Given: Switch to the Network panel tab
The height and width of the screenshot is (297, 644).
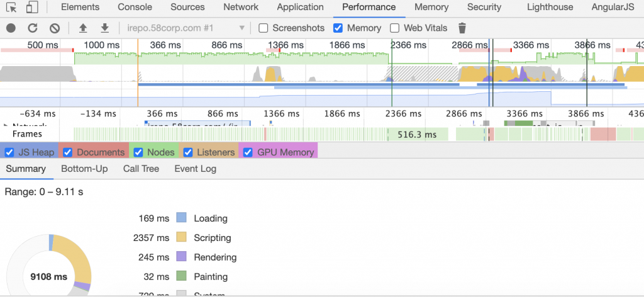Looking at the screenshot, I should click(241, 8).
